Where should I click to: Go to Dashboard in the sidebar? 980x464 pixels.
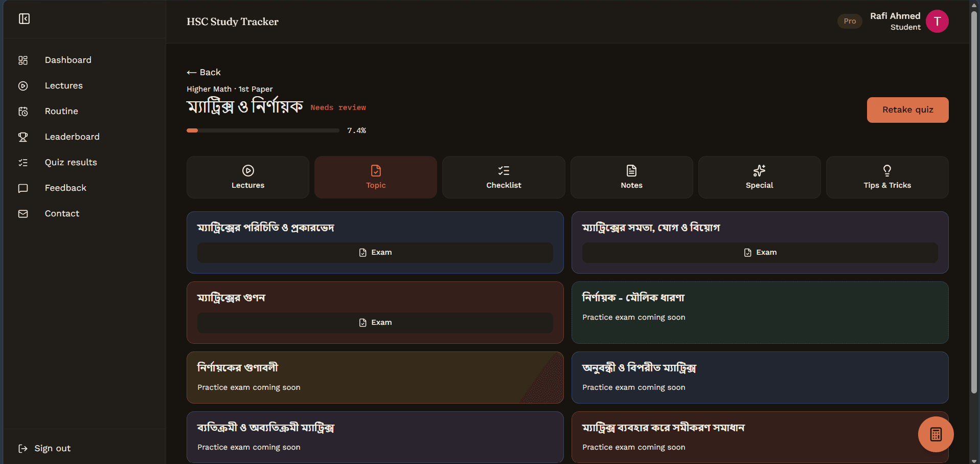coord(68,60)
